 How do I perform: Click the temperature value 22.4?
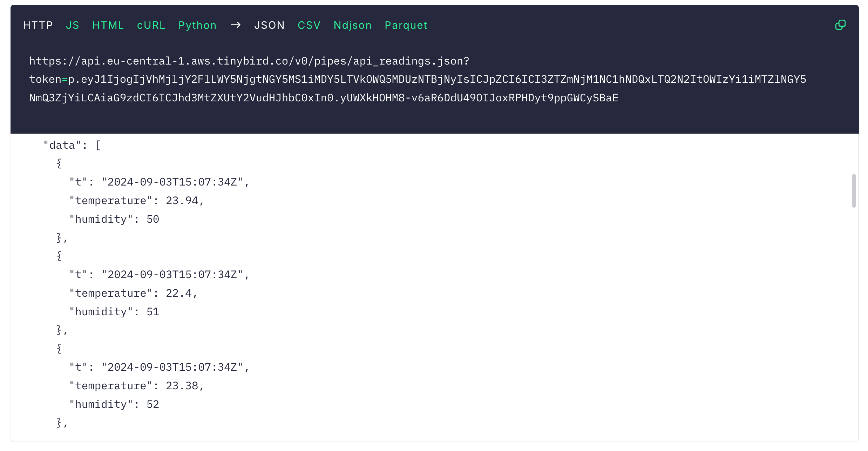tap(178, 293)
